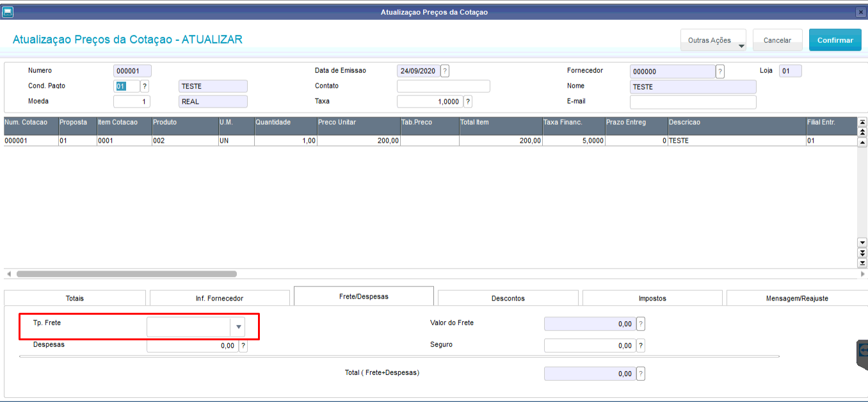This screenshot has height=403, width=868.
Task: Click the Data de Emissao field
Action: click(x=418, y=71)
